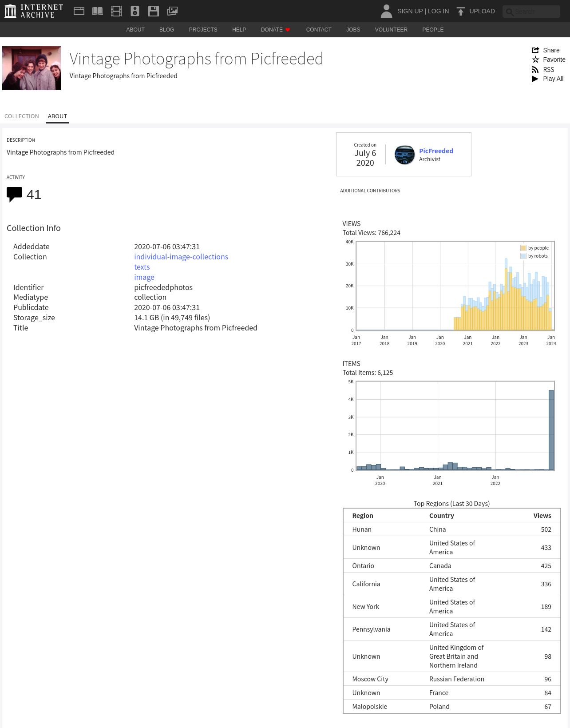The height and width of the screenshot is (728, 570).
Task: Focus the top search field
Action: (531, 12)
